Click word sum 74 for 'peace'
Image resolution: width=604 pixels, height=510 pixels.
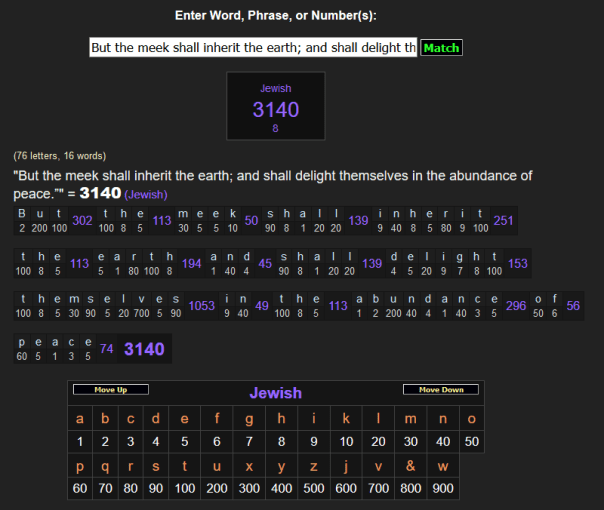coord(107,349)
